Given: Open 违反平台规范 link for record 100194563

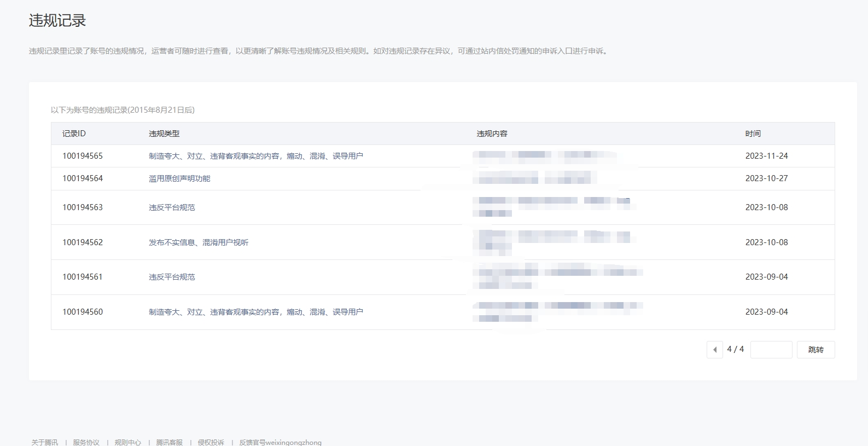Looking at the screenshot, I should 172,207.
